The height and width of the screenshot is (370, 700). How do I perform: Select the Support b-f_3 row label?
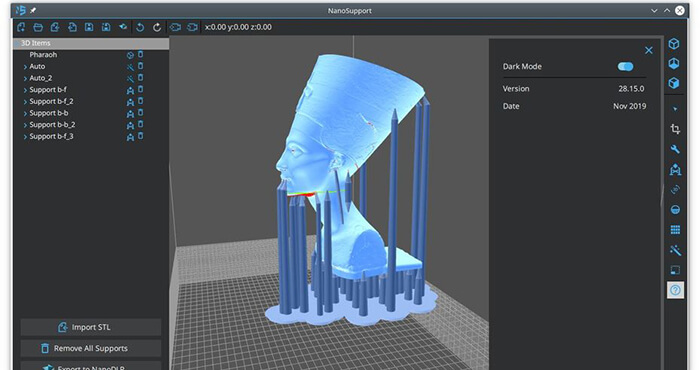pos(51,136)
